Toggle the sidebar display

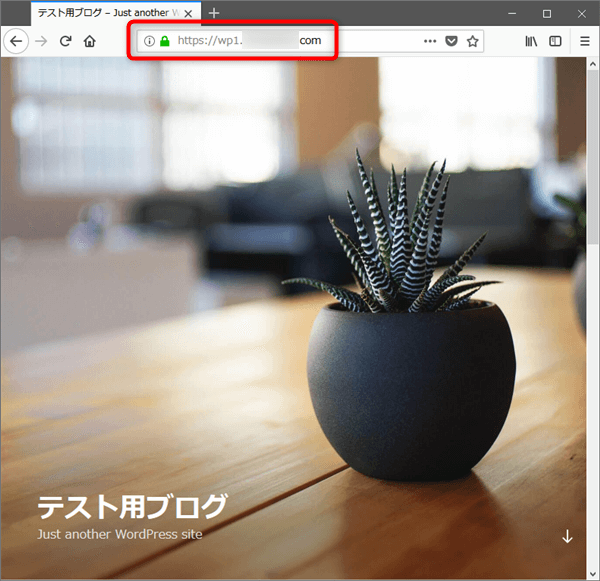[556, 41]
